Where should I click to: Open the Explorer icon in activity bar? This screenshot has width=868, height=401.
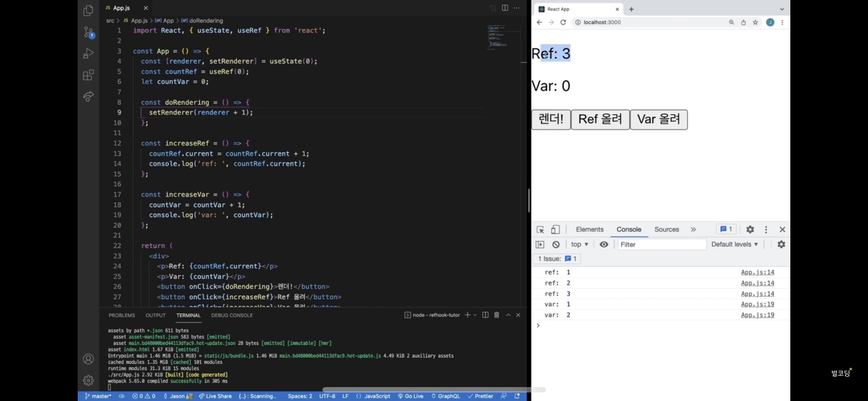[88, 11]
